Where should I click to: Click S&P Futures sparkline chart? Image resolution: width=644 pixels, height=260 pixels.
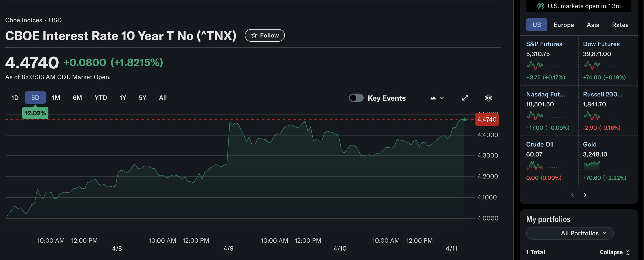click(x=547, y=65)
